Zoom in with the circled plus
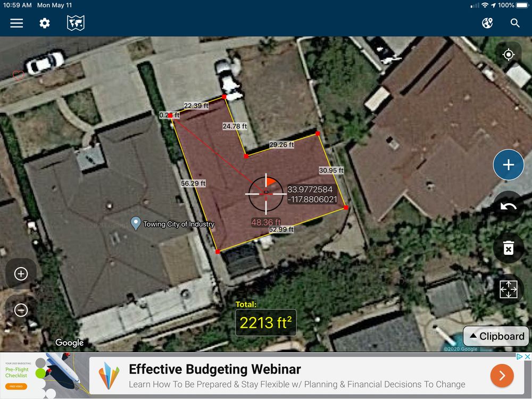Image resolution: width=532 pixels, height=399 pixels. tap(21, 273)
